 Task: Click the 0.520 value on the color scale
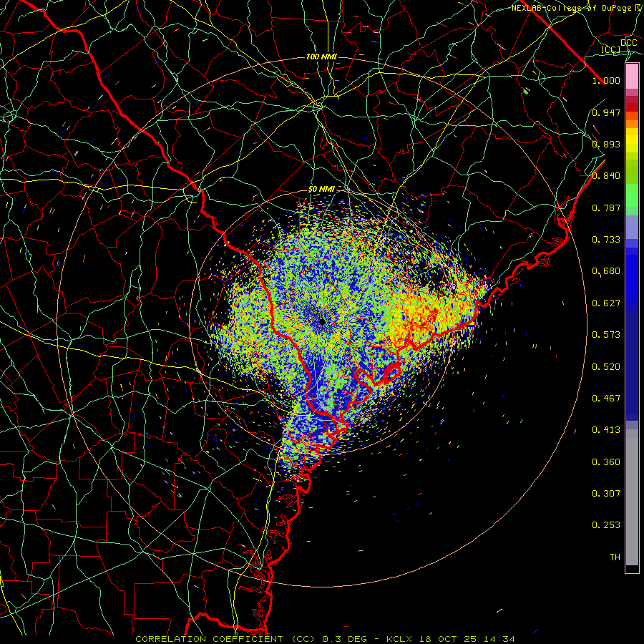coord(606,367)
